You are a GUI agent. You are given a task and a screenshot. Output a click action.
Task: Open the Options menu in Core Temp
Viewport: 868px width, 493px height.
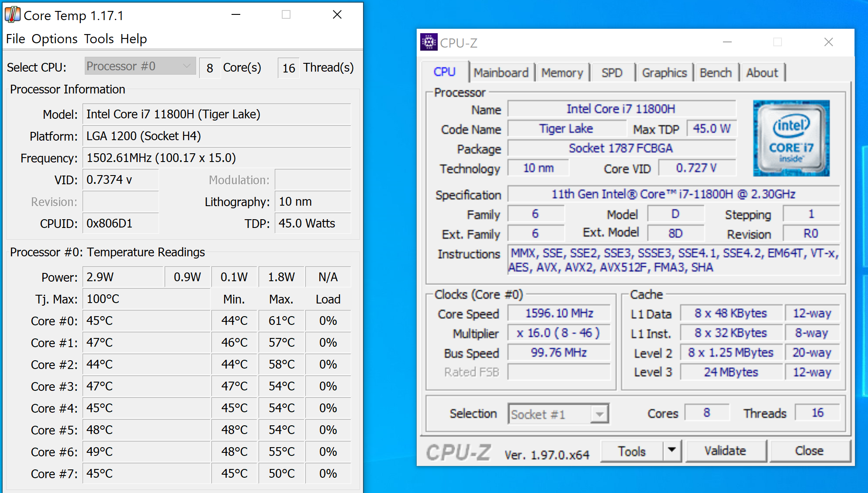pos(55,39)
